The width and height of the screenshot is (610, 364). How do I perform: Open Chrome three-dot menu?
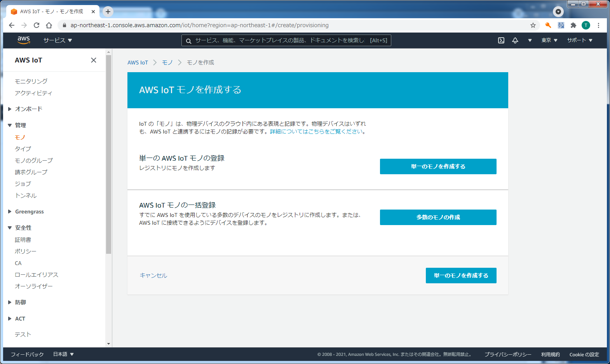coord(598,25)
